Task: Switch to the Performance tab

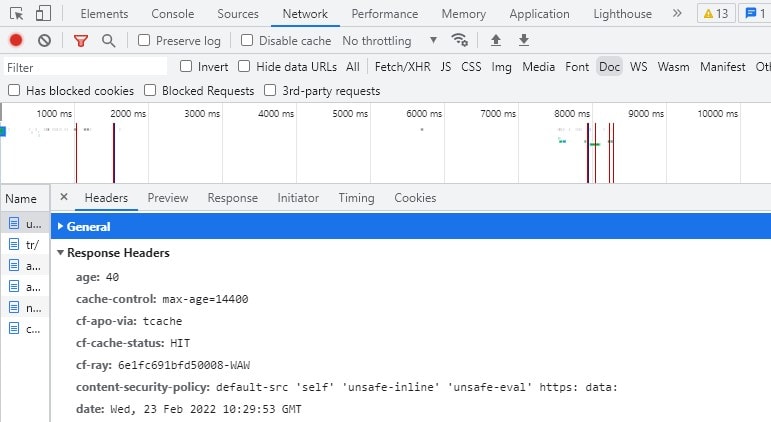Action: coord(385,14)
